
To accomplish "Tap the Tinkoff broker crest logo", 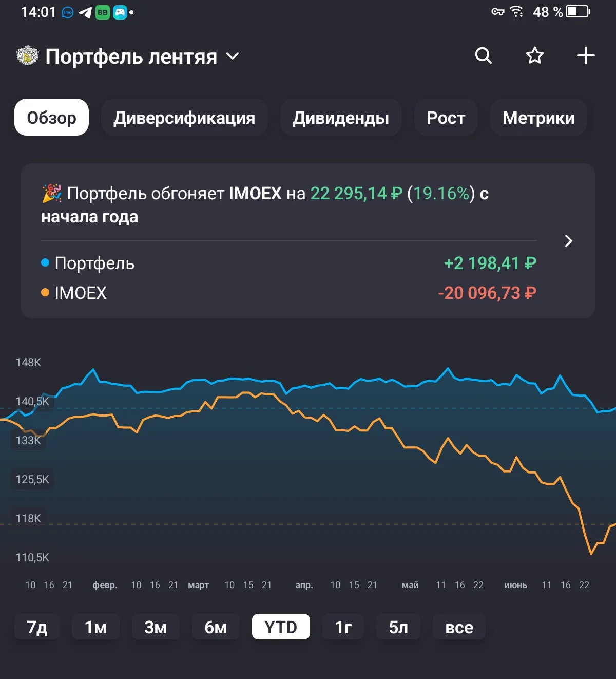I will (28, 56).
